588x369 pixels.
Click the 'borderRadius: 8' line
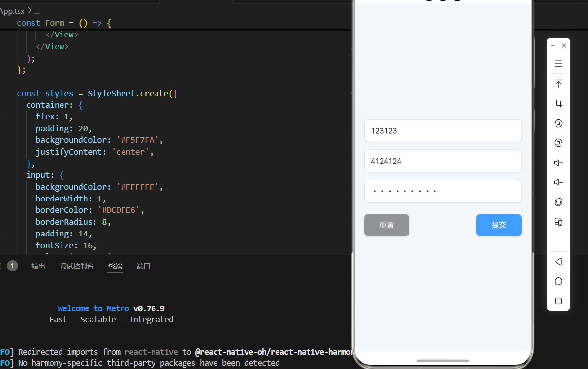tap(73, 222)
